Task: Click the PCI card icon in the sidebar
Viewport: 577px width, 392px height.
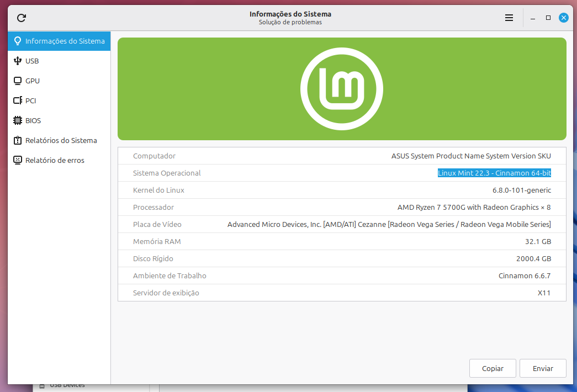Action: (x=18, y=100)
